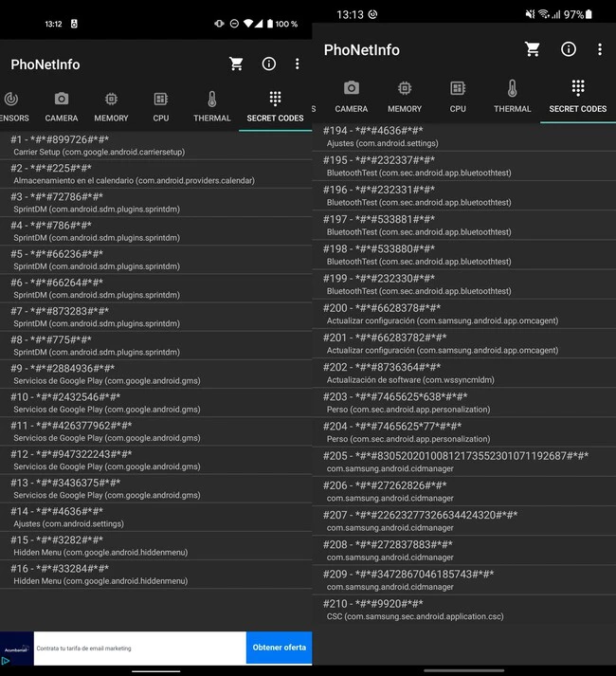Viewport: 616px width, 676px height.
Task: Switch to CPU tab in right phone
Action: coord(458,97)
